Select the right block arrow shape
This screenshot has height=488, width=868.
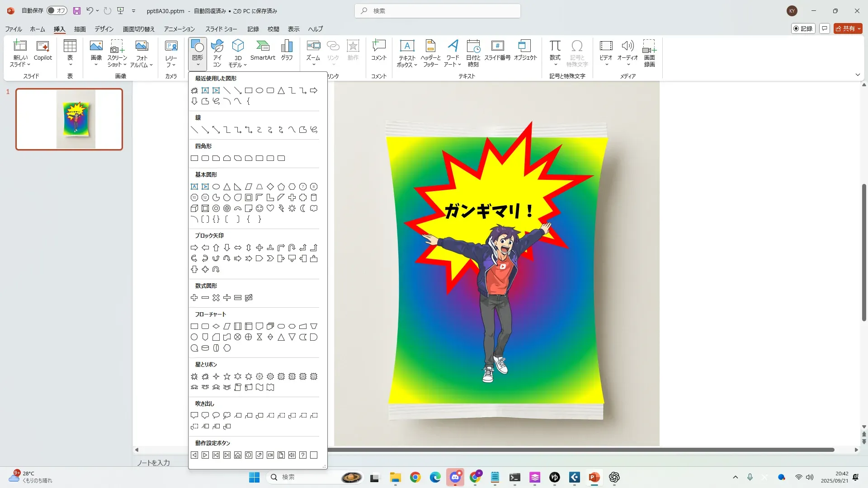pos(194,248)
